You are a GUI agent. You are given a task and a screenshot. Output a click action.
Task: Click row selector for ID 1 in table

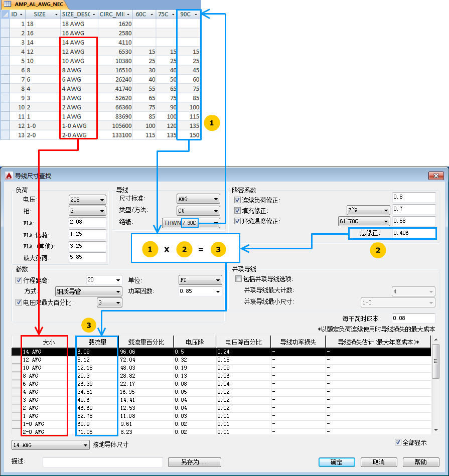pos(5,24)
